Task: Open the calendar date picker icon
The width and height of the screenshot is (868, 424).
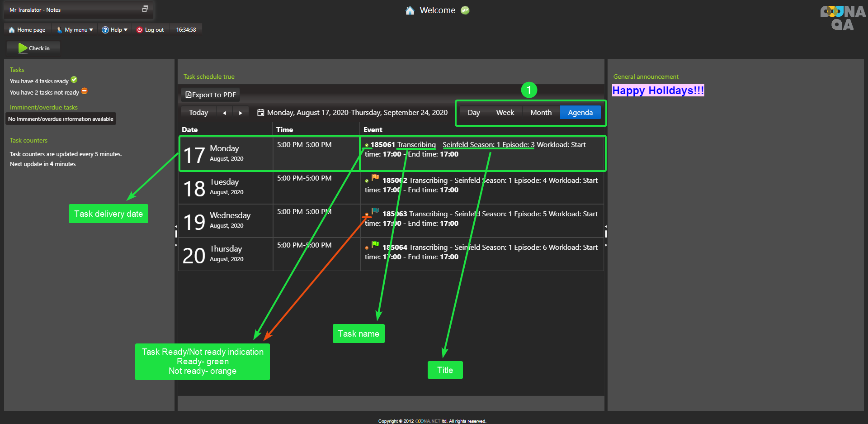Action: [x=260, y=113]
